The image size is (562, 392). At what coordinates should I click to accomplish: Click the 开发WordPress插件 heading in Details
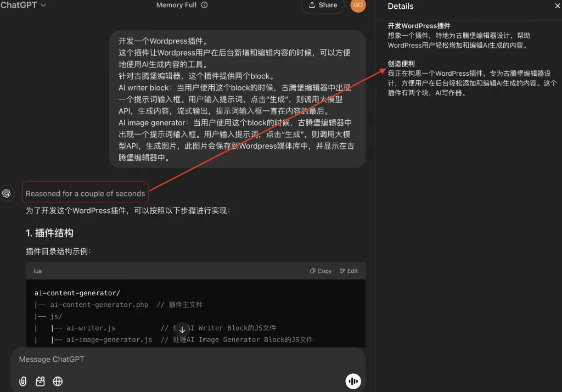click(419, 26)
